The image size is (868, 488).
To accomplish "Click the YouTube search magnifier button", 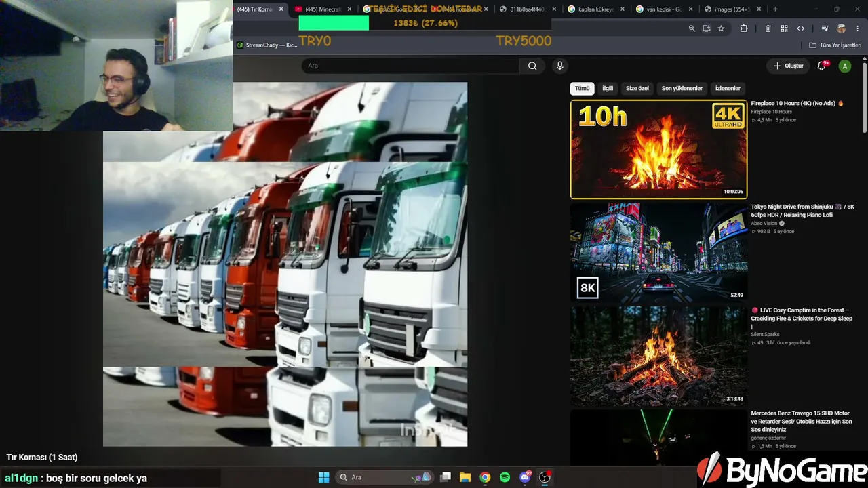I will (532, 66).
